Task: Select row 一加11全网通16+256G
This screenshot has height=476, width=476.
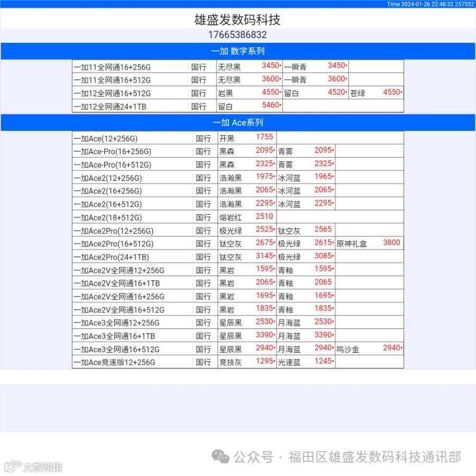Action: coord(238,67)
